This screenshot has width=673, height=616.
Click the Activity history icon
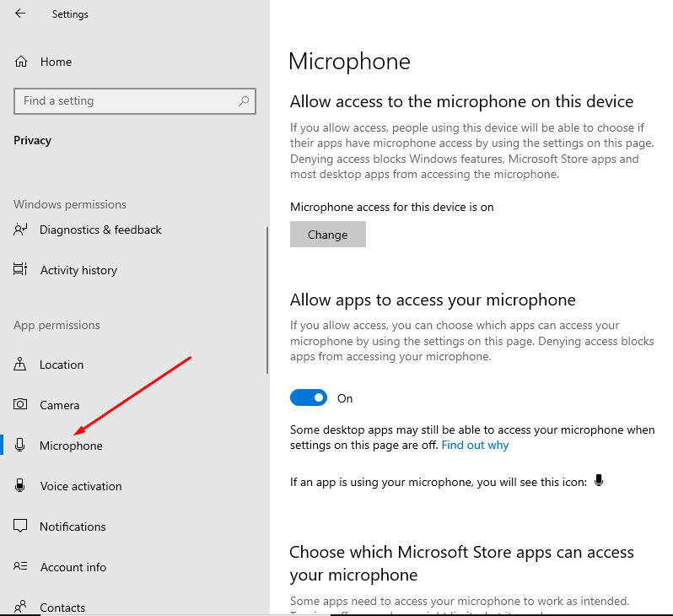21,270
